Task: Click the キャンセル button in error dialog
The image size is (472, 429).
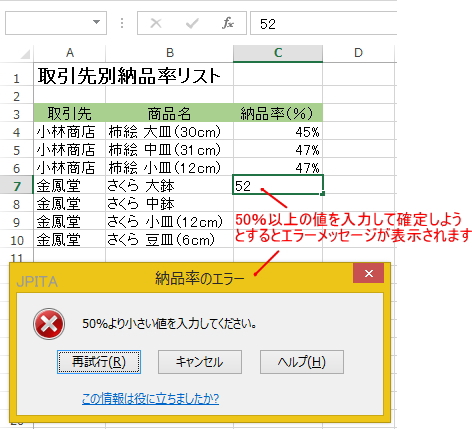Action: coord(200,362)
